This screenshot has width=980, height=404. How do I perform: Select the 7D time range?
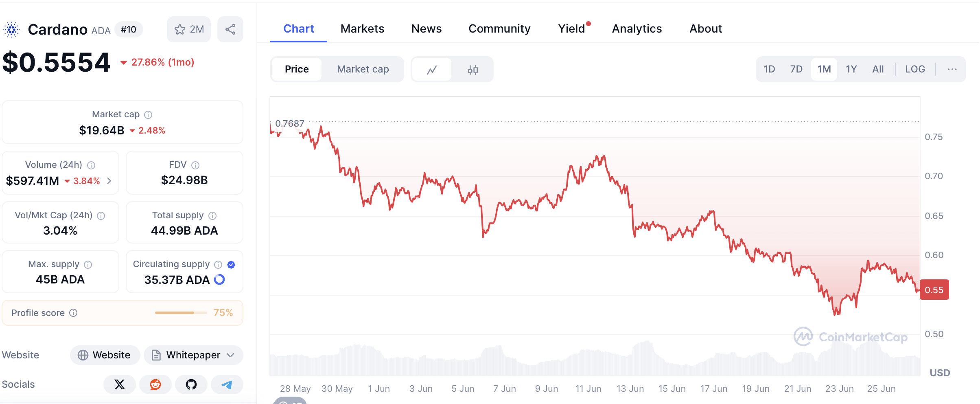[796, 69]
